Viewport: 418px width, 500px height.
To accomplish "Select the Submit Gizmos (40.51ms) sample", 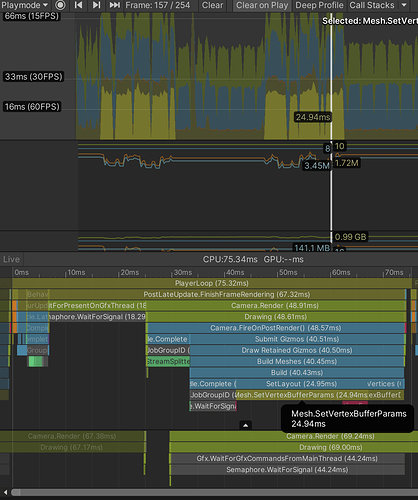I will tap(297, 339).
